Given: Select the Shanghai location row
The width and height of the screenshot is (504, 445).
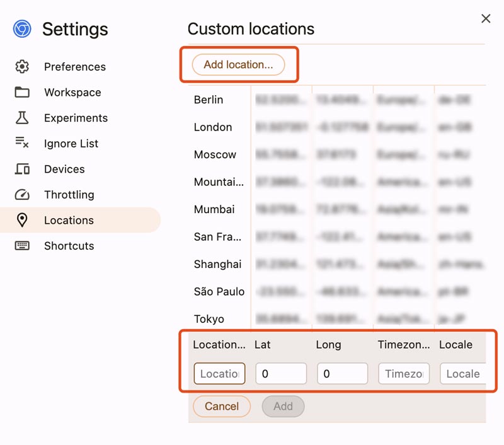Looking at the screenshot, I should point(337,264).
